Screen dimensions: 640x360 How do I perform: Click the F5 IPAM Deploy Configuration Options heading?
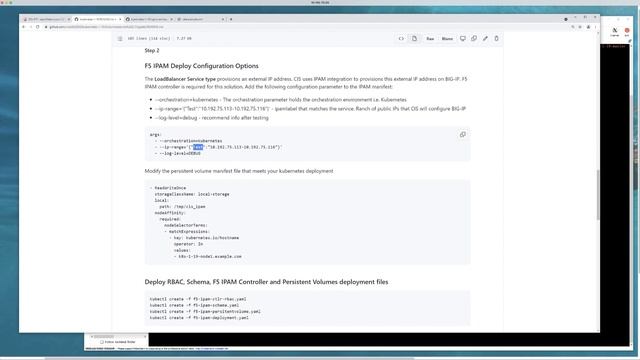click(201, 66)
